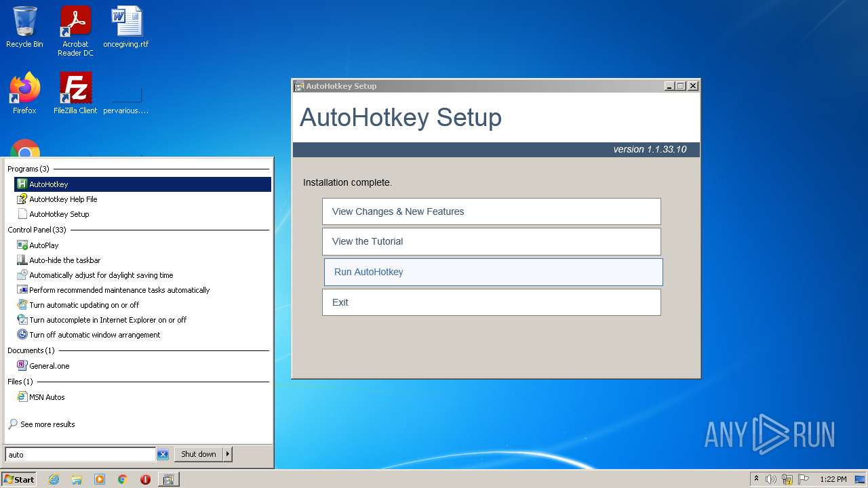
Task: Open AutoHotkey Help File search result
Action: [x=142, y=199]
